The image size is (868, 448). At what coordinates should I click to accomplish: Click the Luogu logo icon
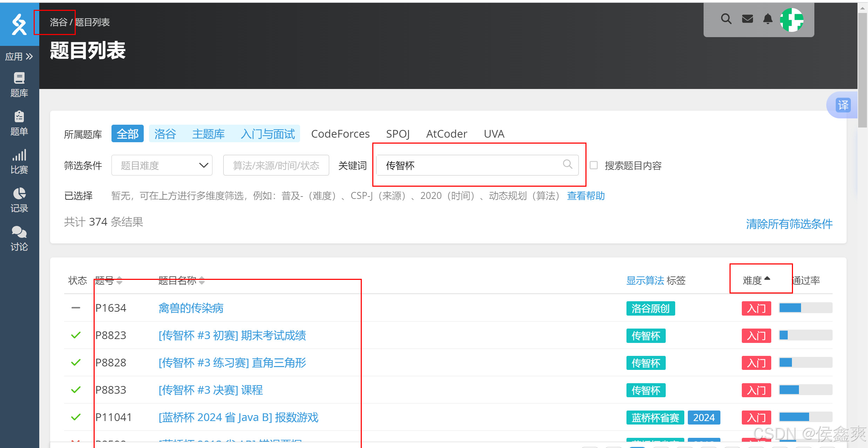[19, 24]
